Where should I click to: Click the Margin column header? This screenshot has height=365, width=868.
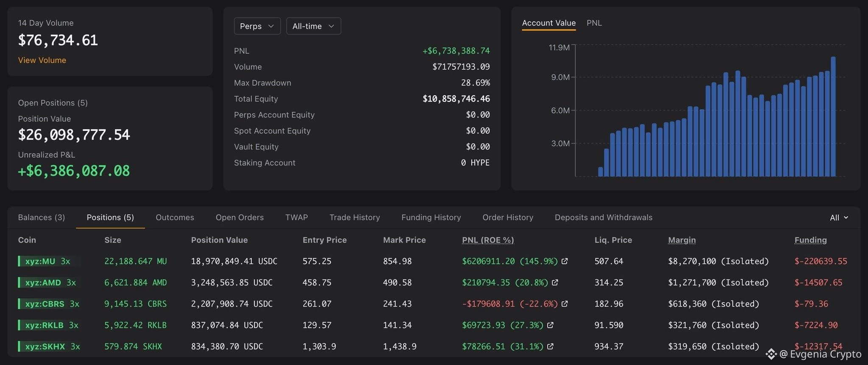click(682, 240)
